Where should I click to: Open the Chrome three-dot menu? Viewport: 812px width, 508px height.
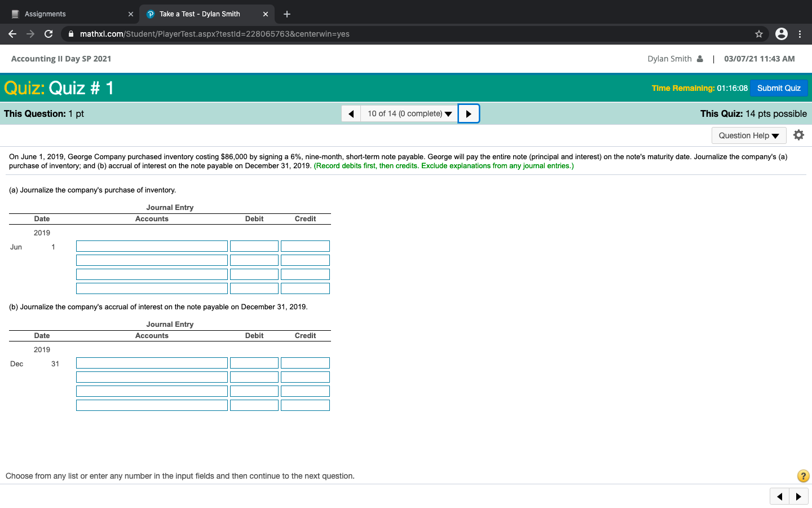click(800, 34)
